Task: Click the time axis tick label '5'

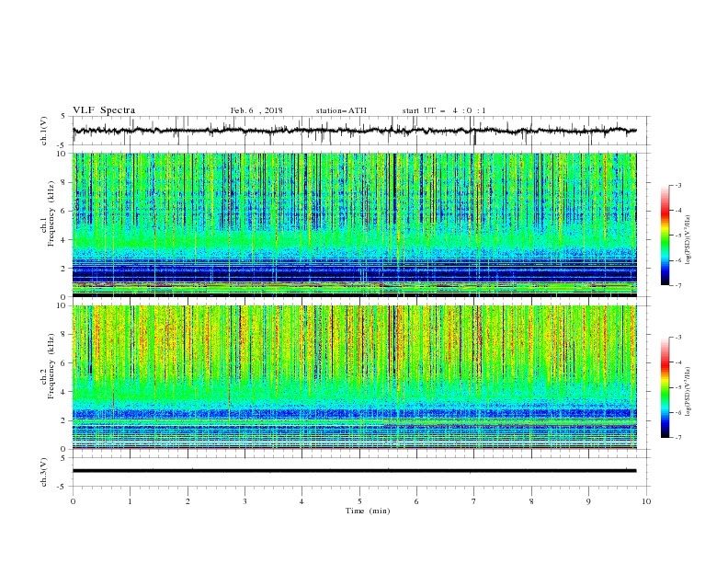Action: coord(359,501)
